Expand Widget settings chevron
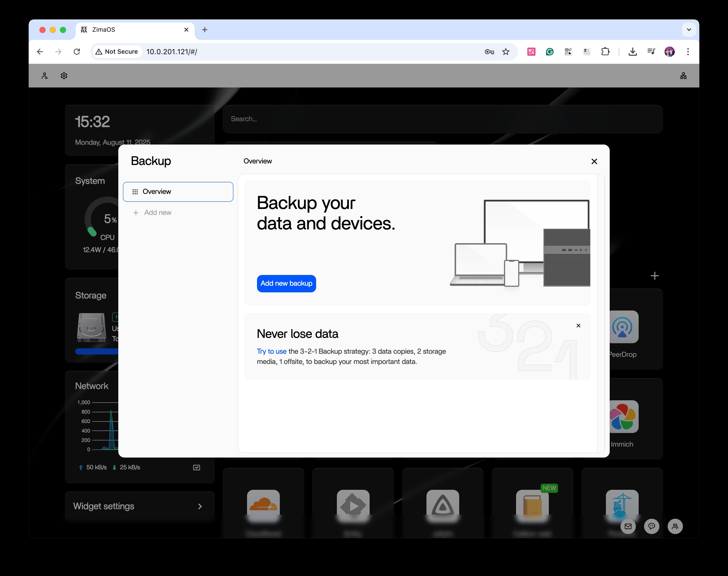Screen dimensions: 728x576 200,506
